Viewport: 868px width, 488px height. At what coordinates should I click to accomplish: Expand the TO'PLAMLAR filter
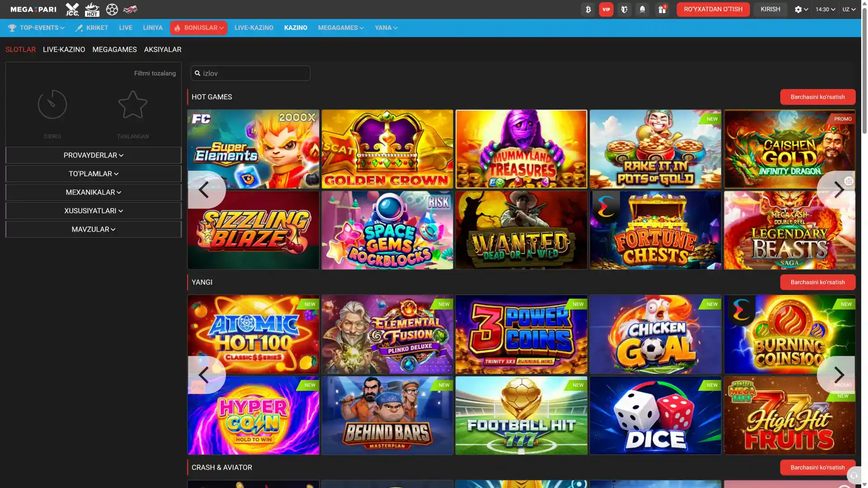tap(94, 174)
